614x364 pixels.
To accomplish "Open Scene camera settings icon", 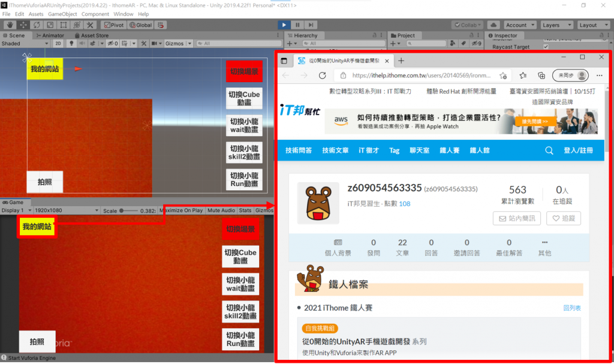I will click(x=155, y=44).
